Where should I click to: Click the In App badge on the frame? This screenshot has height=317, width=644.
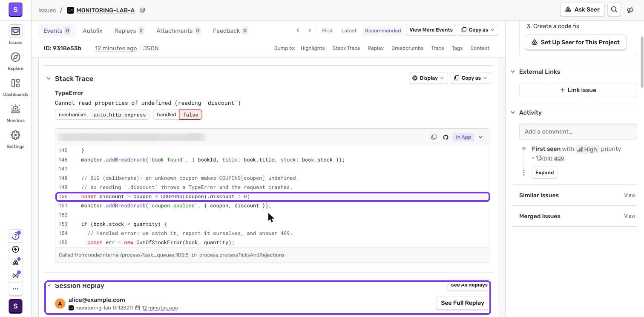pyautogui.click(x=463, y=137)
